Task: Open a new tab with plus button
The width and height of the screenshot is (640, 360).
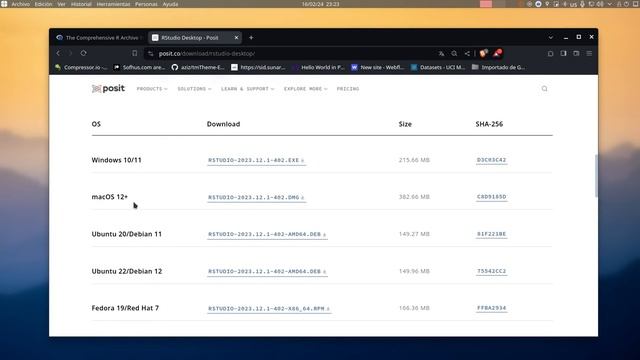Action: [251, 38]
